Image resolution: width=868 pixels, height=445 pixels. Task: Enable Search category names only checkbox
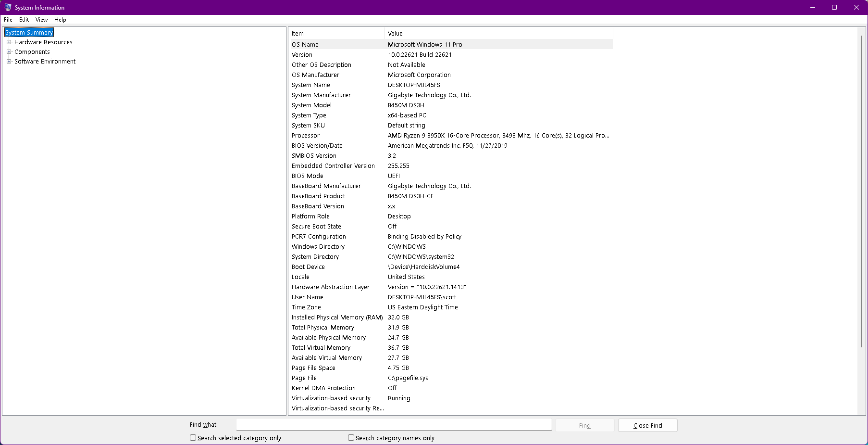351,438
